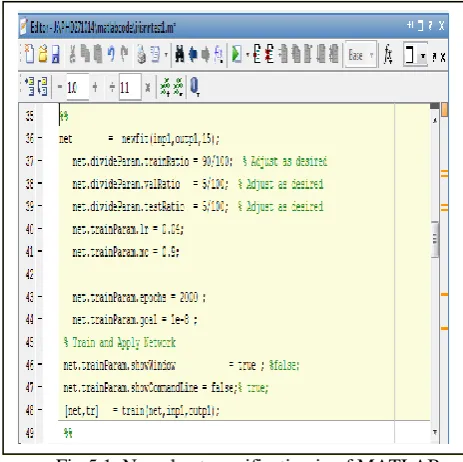Image resolution: width=463 pixels, height=462 pixels.
Task: Paste clipboard with the Paste icon
Action: [98, 54]
